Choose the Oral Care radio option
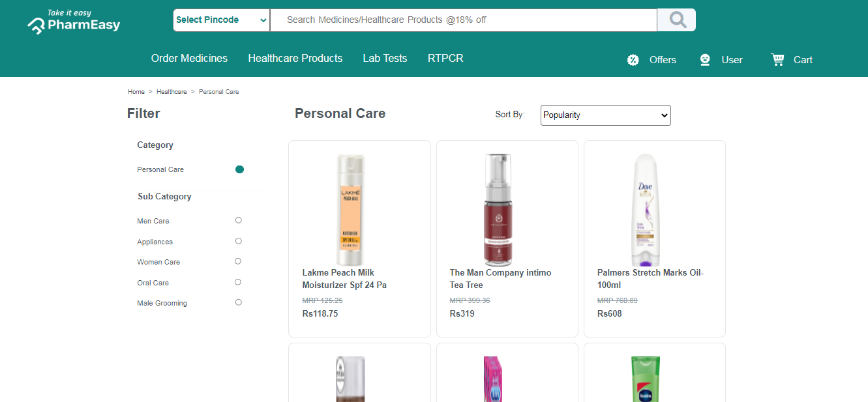 pos(238,282)
